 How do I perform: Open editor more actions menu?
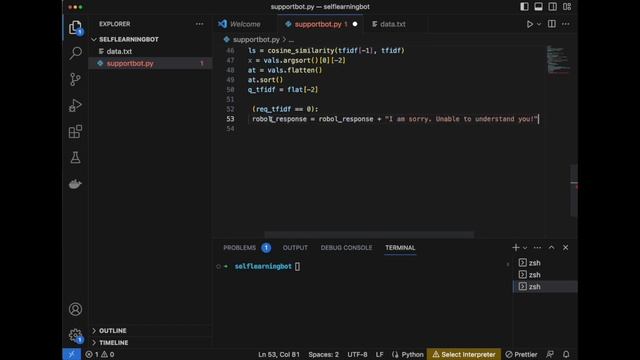tap(566, 24)
